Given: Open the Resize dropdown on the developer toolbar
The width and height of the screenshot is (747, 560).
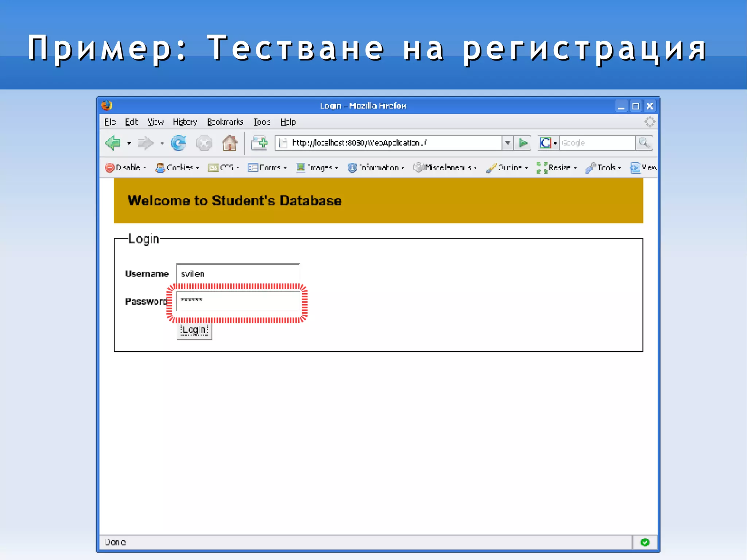Looking at the screenshot, I should tap(557, 167).
